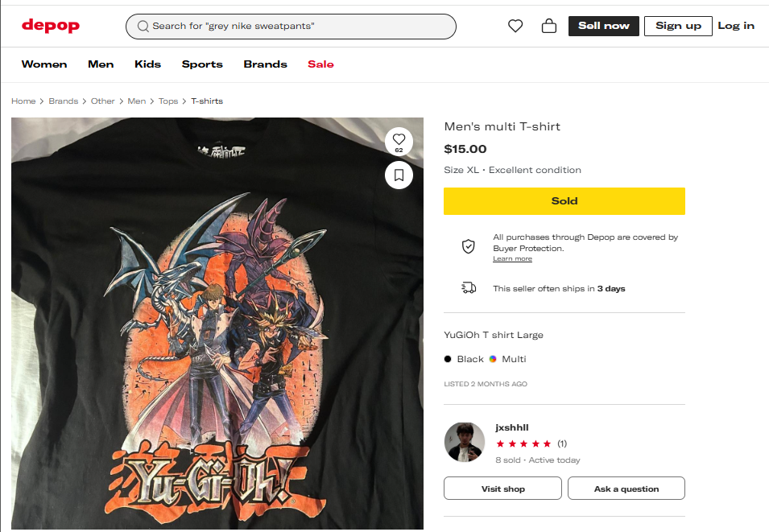Click the Sell now button
The image size is (769, 532).
(604, 26)
